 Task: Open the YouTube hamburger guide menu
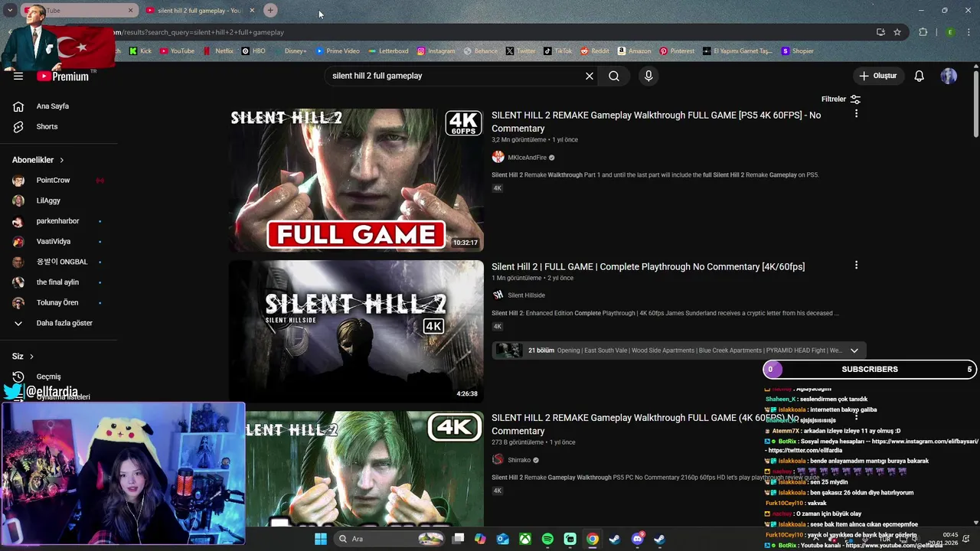pos(18,76)
